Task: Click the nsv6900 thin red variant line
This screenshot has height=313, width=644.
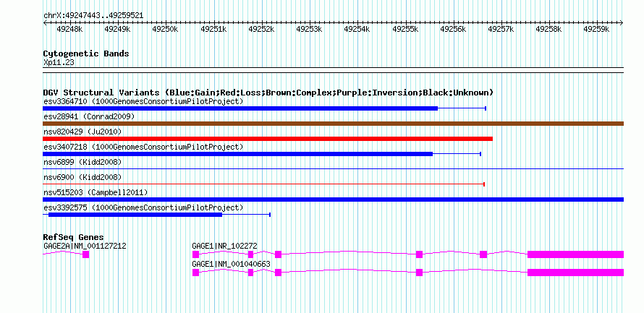Action: point(264,184)
